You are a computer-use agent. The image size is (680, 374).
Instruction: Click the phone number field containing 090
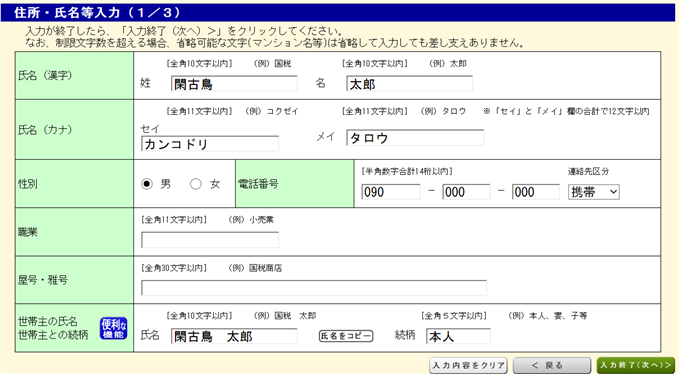pos(391,192)
